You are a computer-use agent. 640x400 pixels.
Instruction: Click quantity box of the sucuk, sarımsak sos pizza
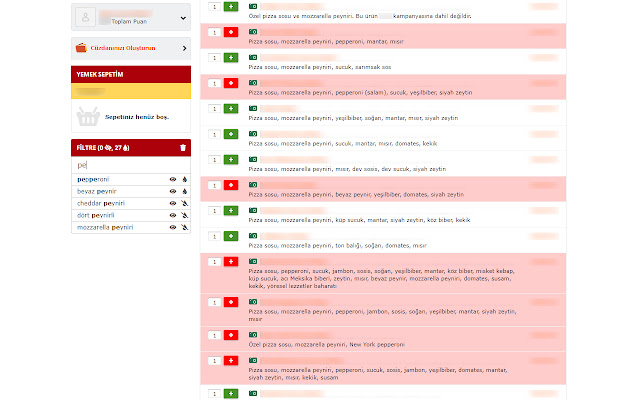coord(214,58)
